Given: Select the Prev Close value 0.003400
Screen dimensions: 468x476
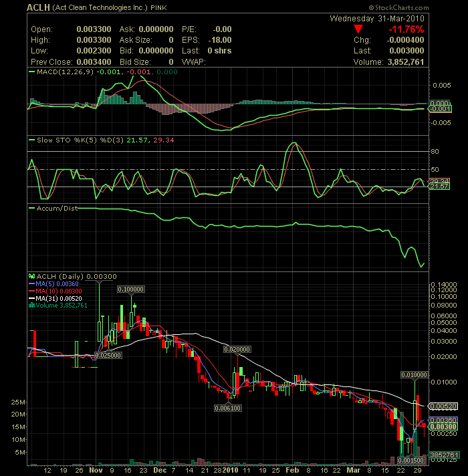Looking at the screenshot, I should coord(94,62).
